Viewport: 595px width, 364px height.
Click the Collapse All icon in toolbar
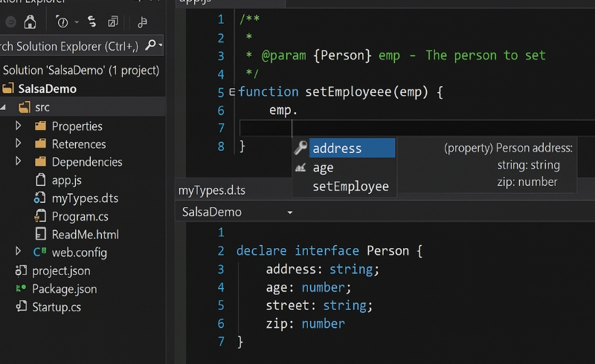pos(113,22)
